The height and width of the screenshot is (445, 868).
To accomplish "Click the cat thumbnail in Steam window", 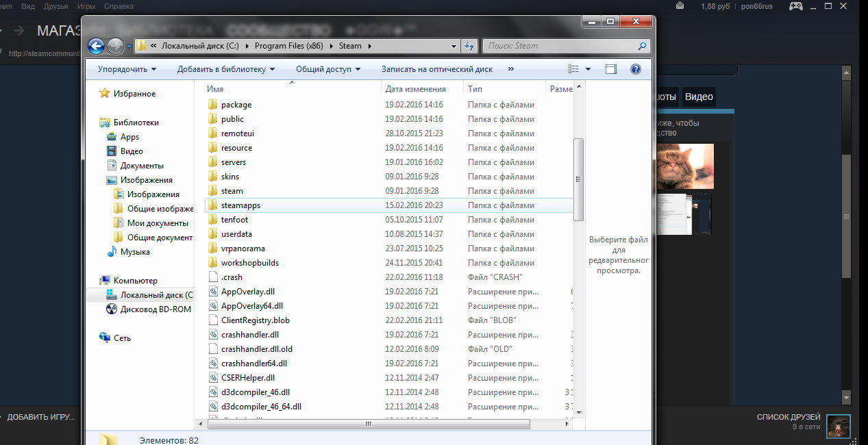I will pyautogui.click(x=684, y=166).
